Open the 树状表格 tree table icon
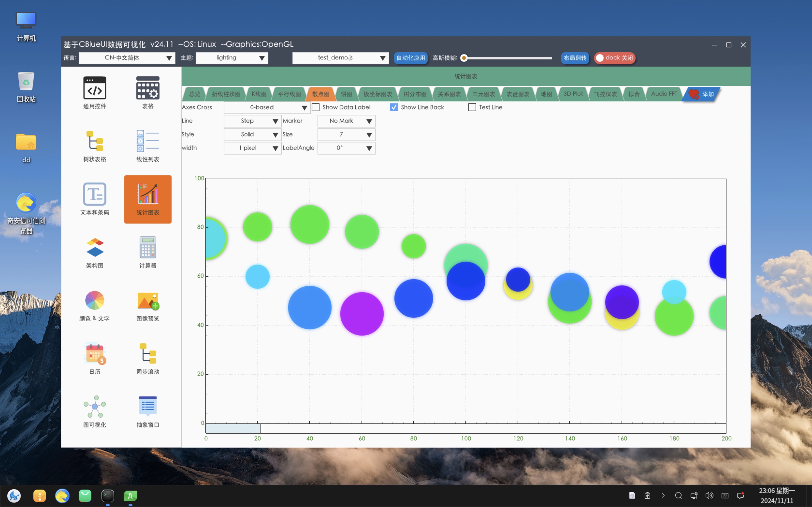 (95, 141)
